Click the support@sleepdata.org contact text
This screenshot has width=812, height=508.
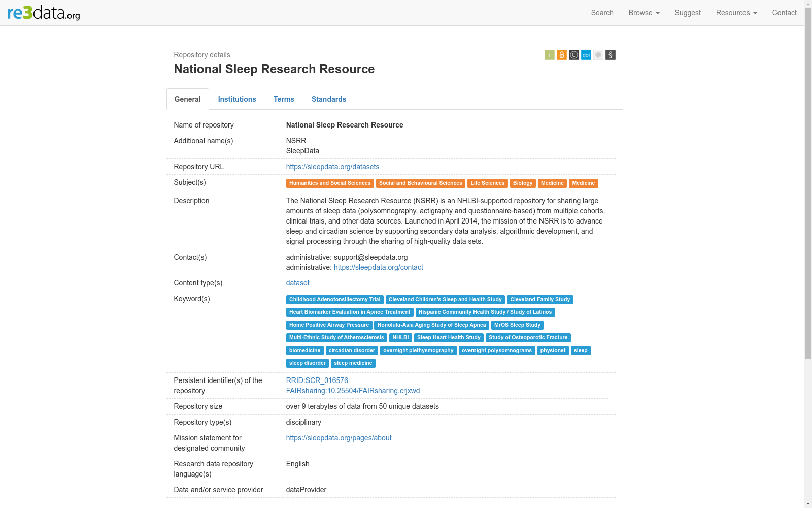click(370, 257)
